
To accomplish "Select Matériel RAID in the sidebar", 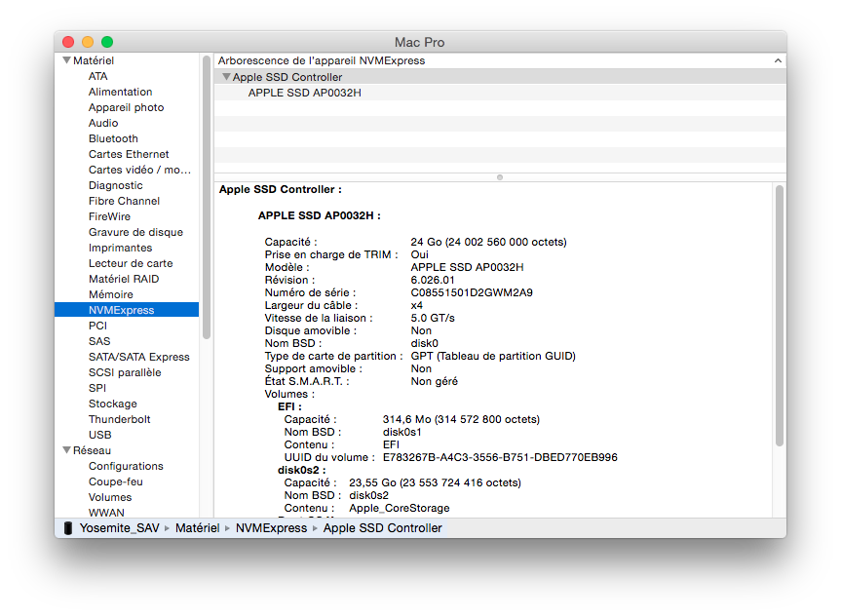I will click(124, 279).
